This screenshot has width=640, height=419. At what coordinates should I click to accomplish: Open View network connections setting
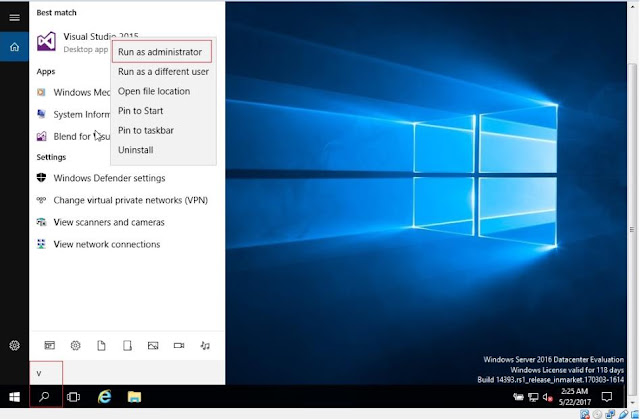(98, 244)
